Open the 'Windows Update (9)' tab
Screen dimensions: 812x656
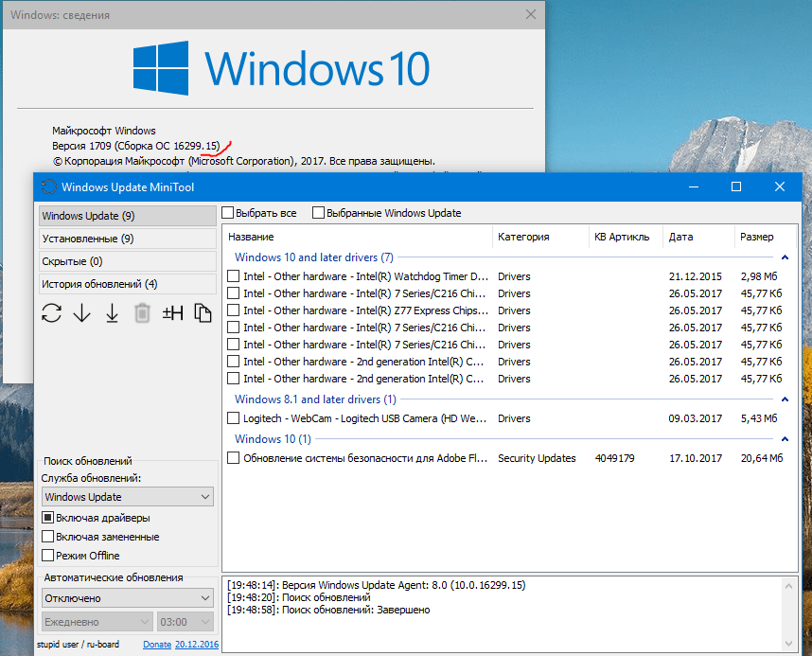click(128, 216)
